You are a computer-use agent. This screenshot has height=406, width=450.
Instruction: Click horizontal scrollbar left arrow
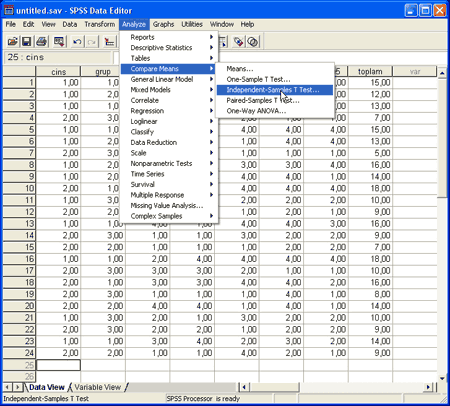[244, 387]
